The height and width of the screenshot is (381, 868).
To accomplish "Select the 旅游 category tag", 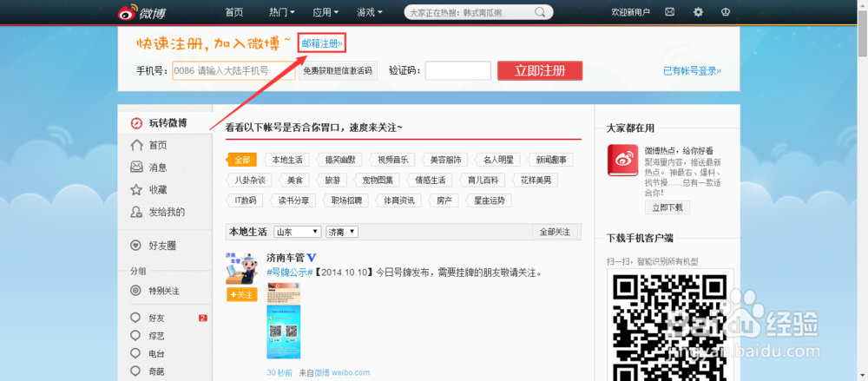I will [x=332, y=180].
